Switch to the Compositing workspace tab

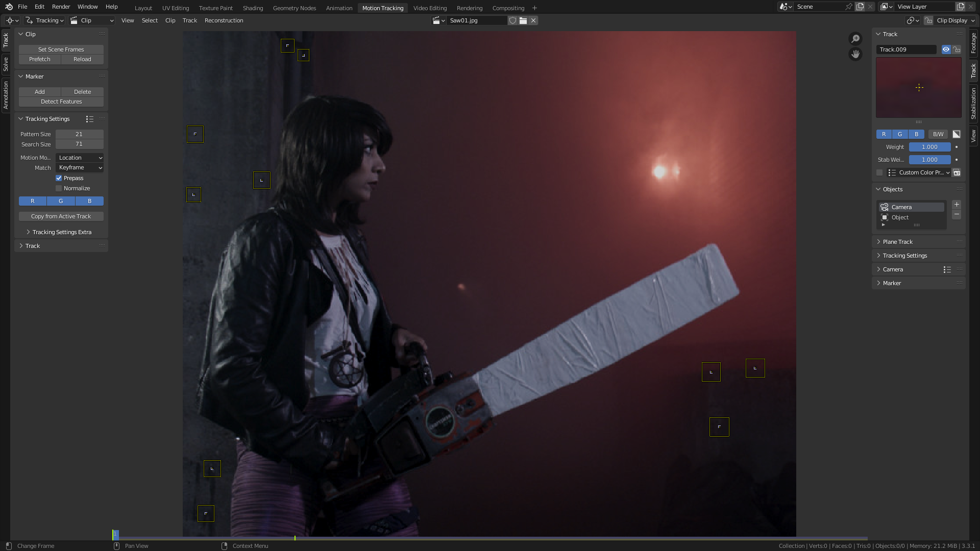pos(508,8)
